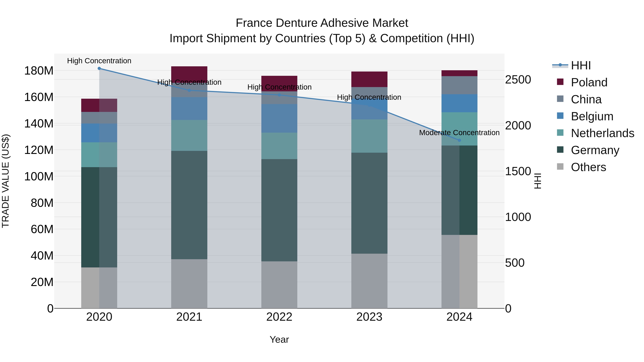Viewport: 644px width, 362px height.
Task: Click the HHI line marker for 2021
Action: pos(189,90)
